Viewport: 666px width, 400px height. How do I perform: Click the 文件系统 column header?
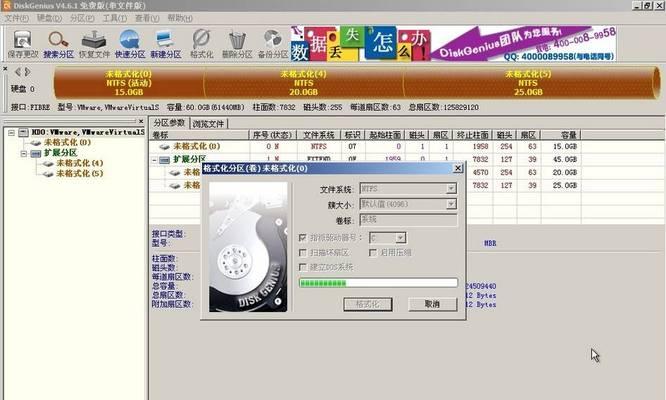[318, 135]
